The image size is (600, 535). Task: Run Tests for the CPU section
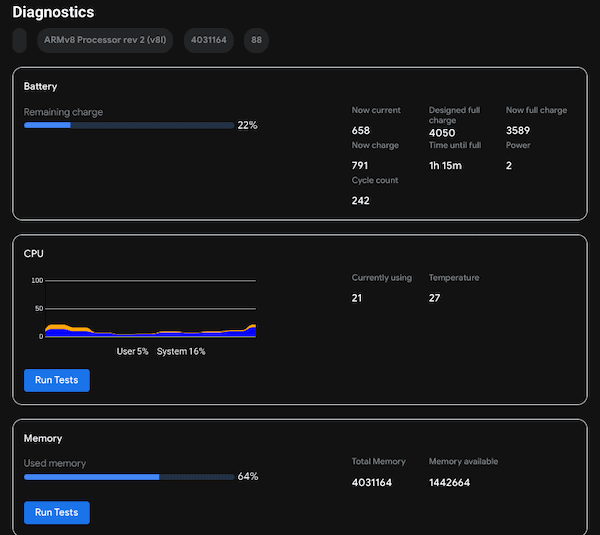click(57, 380)
